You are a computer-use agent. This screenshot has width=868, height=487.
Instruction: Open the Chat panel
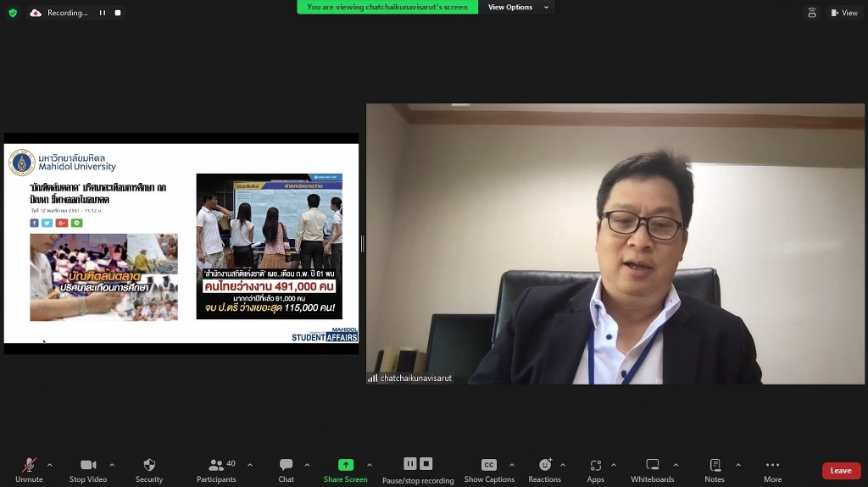pos(286,470)
